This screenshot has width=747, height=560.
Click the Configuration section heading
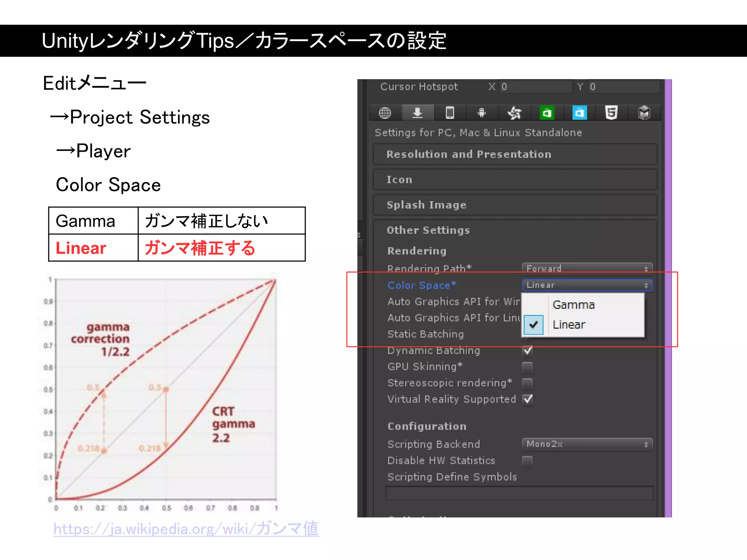pyautogui.click(x=427, y=426)
